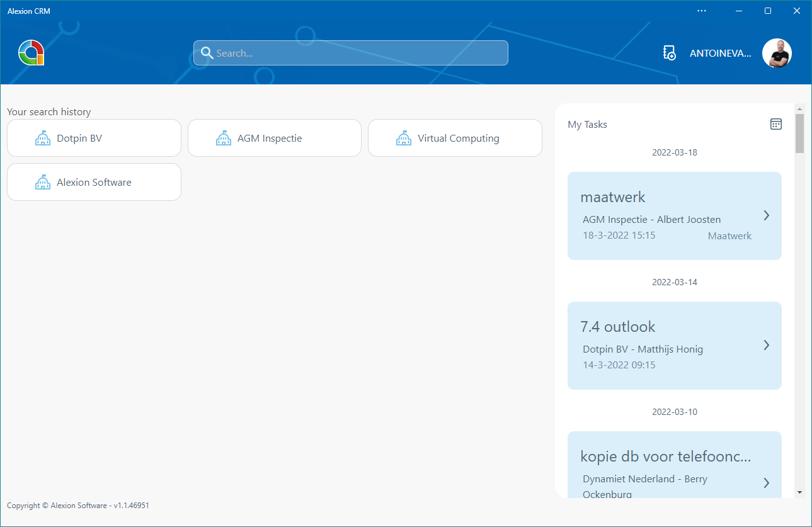Click the 18-3-2022 15:15 timestamp

click(619, 235)
